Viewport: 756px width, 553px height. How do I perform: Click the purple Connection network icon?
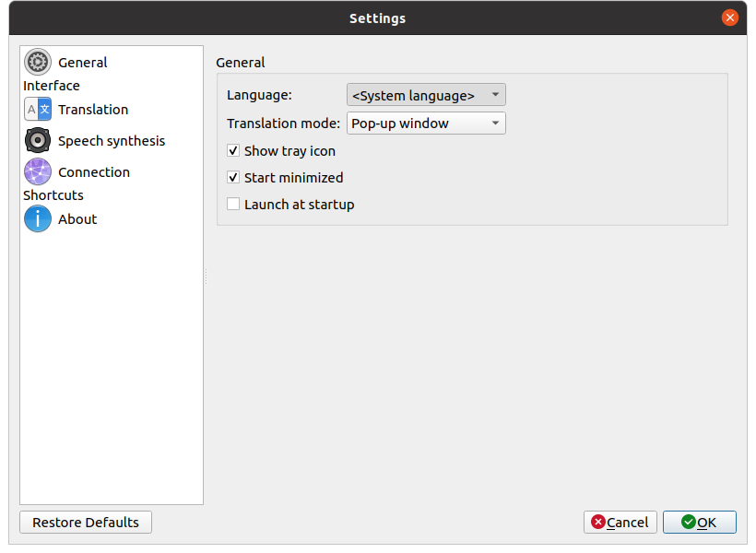pyautogui.click(x=38, y=172)
